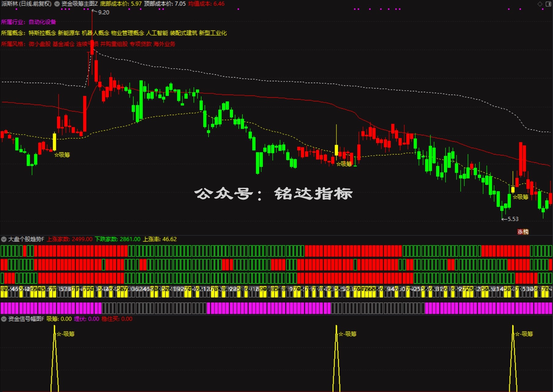Click the style tag 海外业务
The image size is (553, 392).
[x=164, y=44]
